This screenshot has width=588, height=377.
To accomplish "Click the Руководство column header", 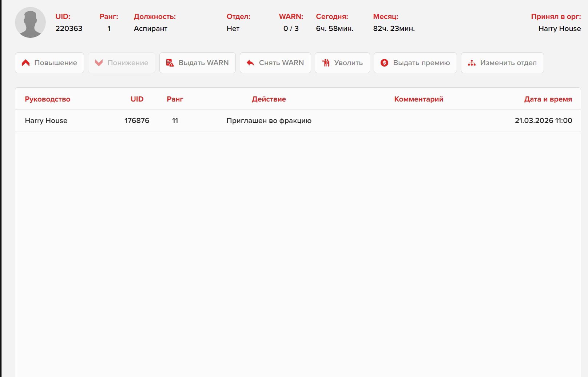I will point(48,99).
